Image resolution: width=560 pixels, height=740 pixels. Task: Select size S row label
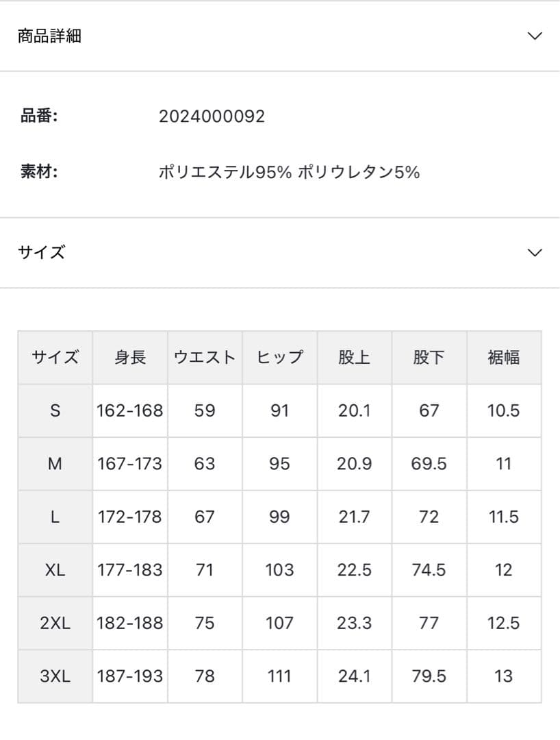point(54,410)
